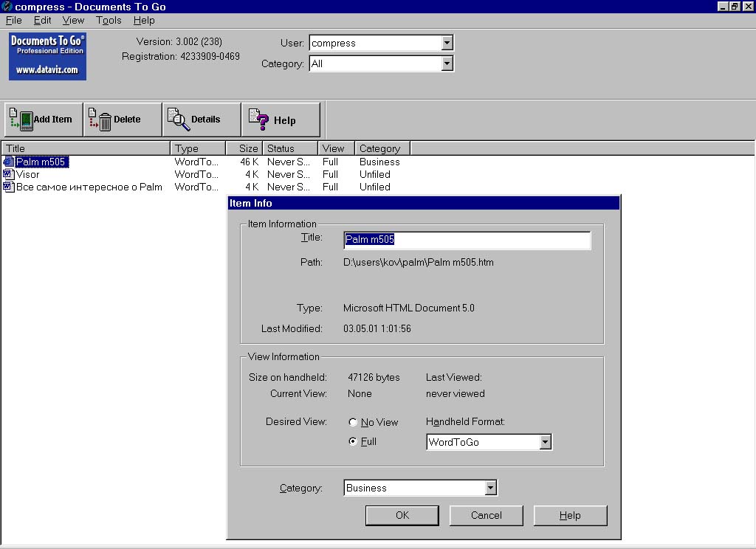Screen dimensions: 756x549
Task: Minimize the Documents To Go window
Action: (722, 6)
